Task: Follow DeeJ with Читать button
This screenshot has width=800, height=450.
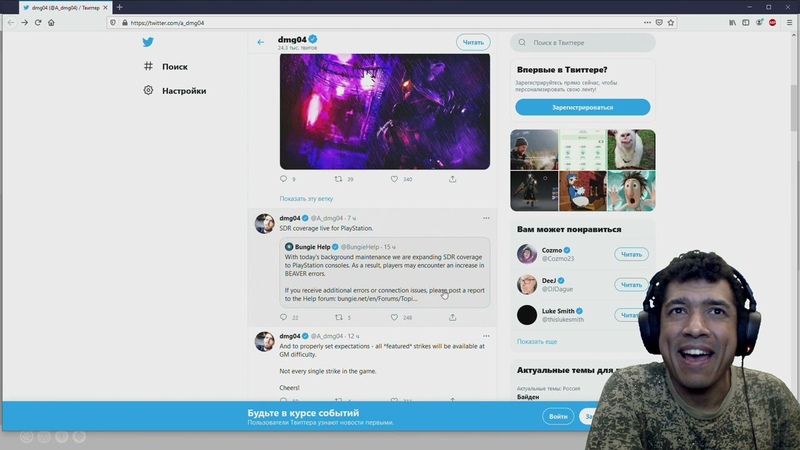Action: click(631, 285)
